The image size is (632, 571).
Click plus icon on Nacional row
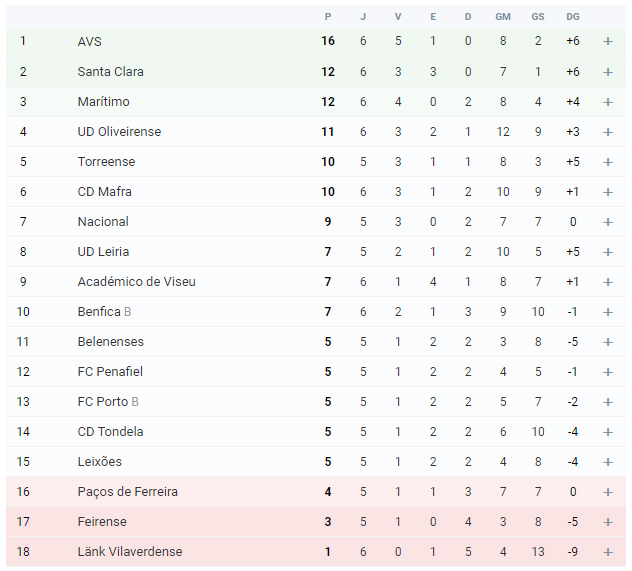click(x=608, y=222)
